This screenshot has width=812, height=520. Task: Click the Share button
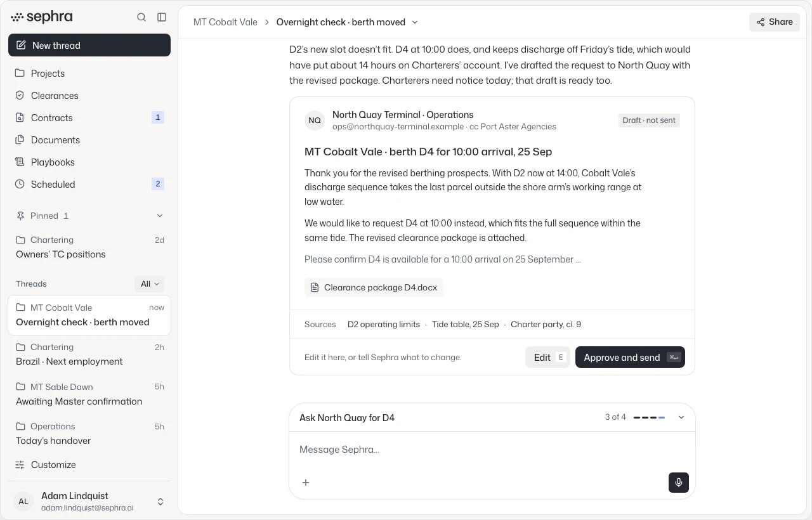[x=774, y=22]
